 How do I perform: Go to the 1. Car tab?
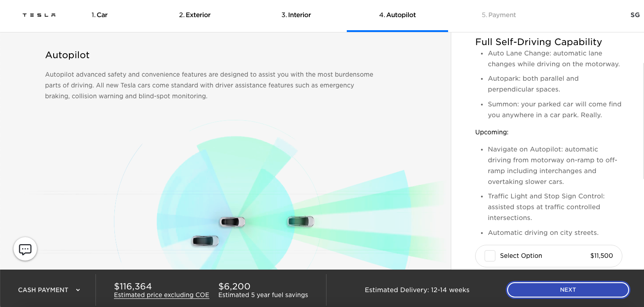coord(100,15)
